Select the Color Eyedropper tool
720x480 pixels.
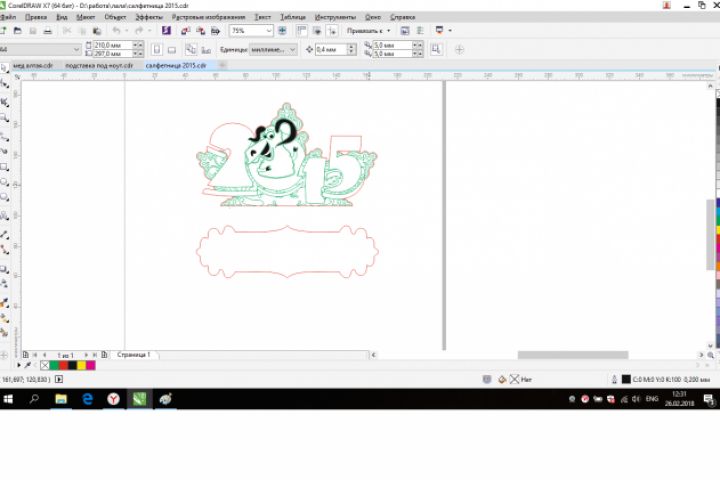[x=4, y=303]
